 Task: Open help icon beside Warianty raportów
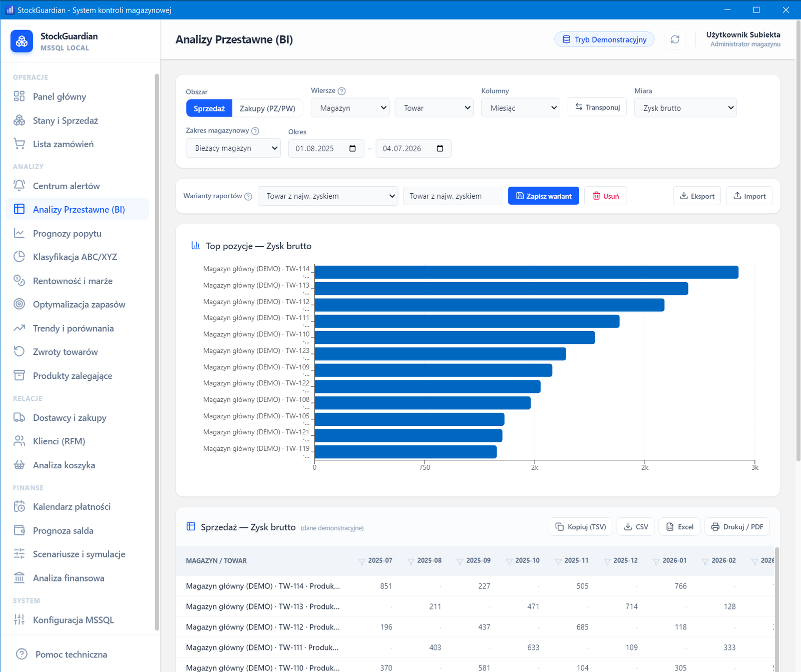click(248, 196)
